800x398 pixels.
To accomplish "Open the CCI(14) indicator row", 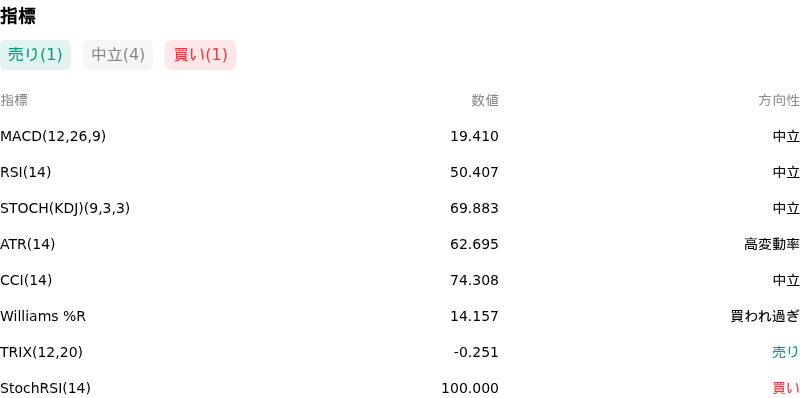I will pyautogui.click(x=400, y=280).
